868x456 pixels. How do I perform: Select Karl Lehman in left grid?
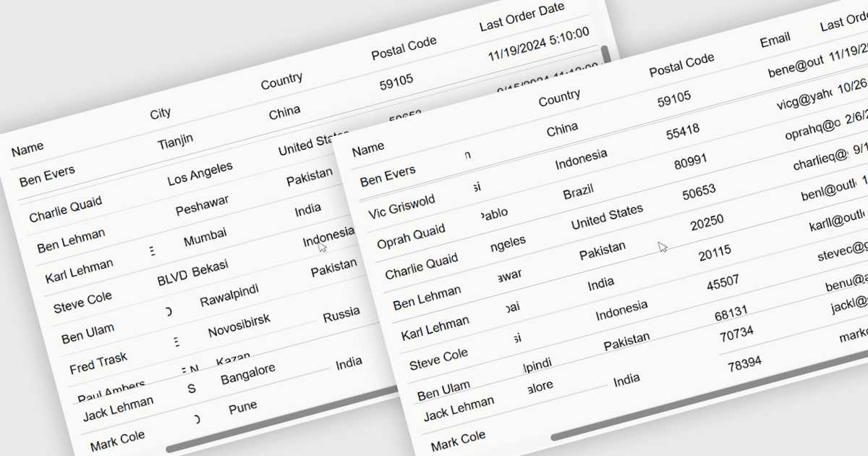[x=79, y=271]
